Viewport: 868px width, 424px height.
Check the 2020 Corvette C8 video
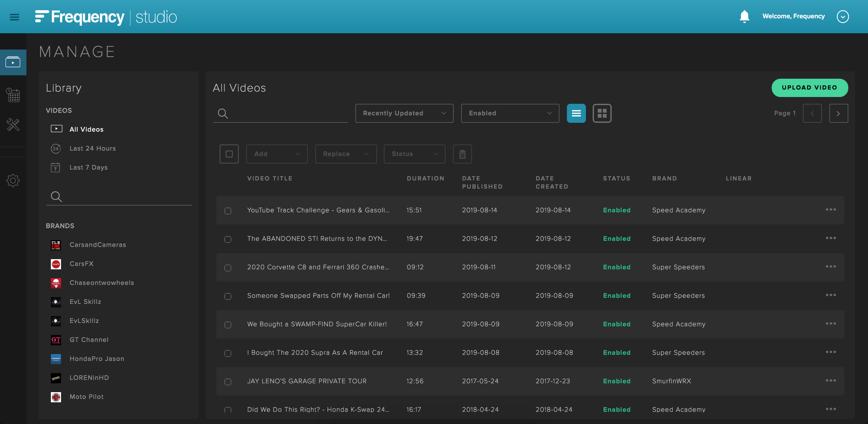(x=228, y=268)
